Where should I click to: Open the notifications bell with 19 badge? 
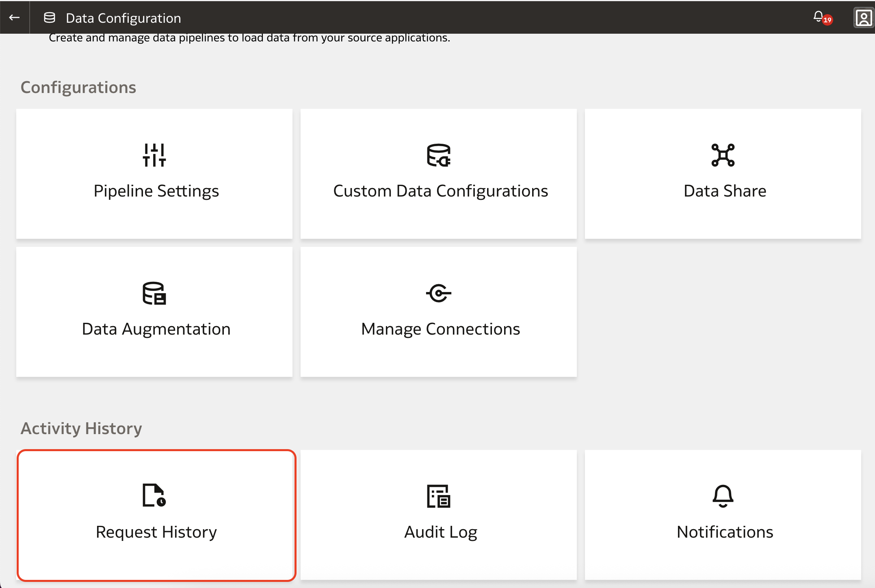click(x=819, y=17)
